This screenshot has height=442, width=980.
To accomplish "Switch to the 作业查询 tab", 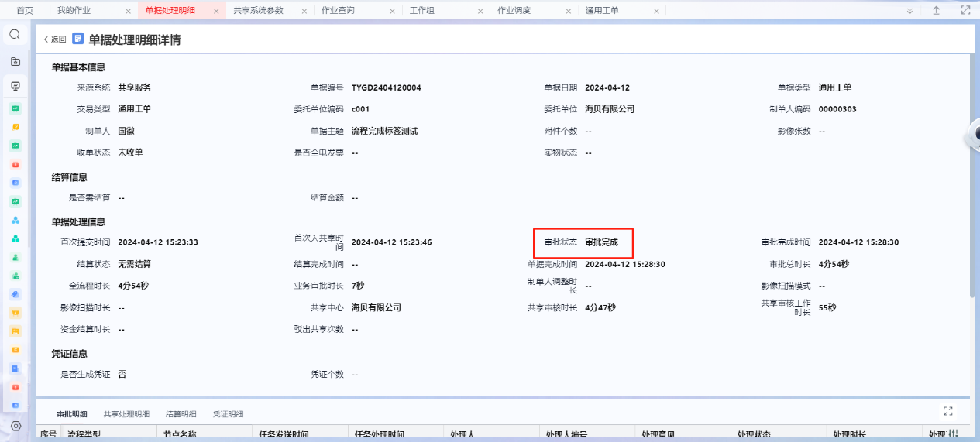I will (x=338, y=11).
